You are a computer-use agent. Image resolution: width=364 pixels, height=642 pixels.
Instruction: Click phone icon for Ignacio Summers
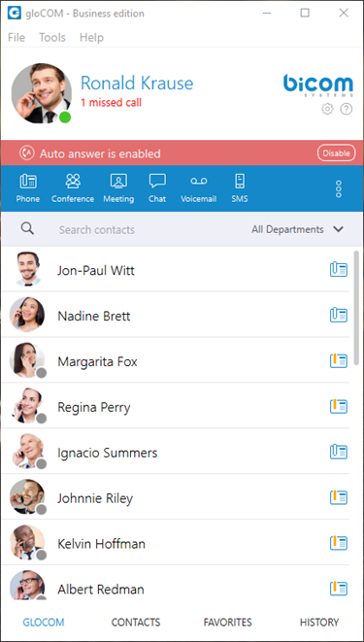339,452
